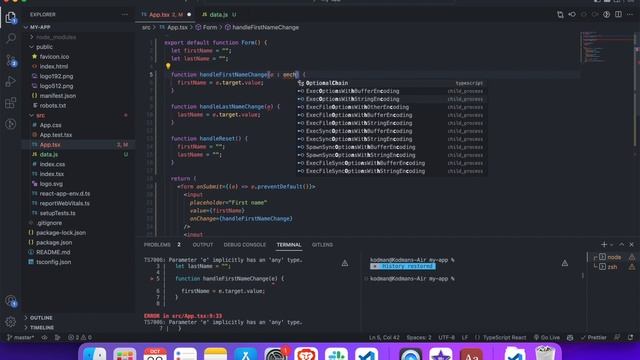Image resolution: width=640 pixels, height=360 pixels.
Task: Open App.css in Explorer
Action: [50, 125]
